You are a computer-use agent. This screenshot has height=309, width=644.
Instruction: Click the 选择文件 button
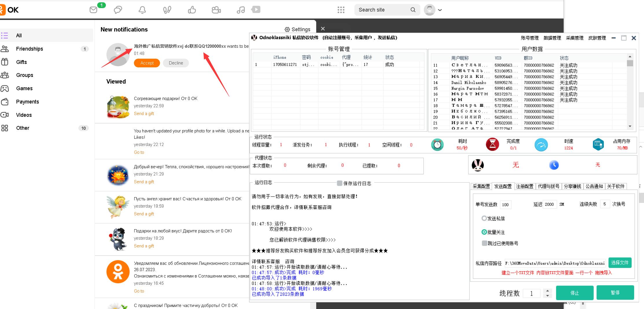[620, 263]
